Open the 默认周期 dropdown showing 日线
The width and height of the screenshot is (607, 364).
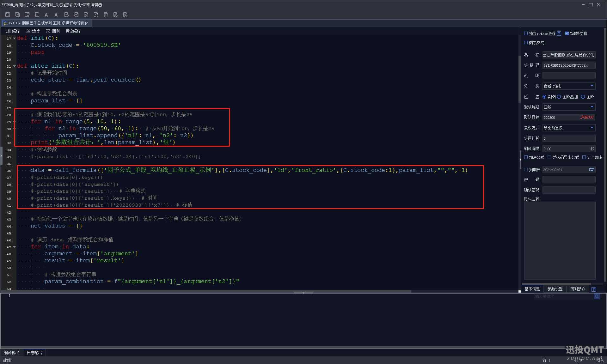coord(569,107)
